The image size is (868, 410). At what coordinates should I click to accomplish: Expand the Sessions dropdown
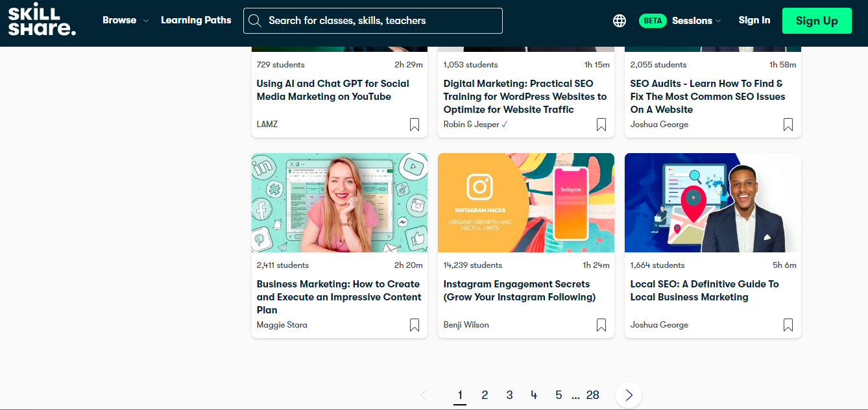tap(697, 21)
